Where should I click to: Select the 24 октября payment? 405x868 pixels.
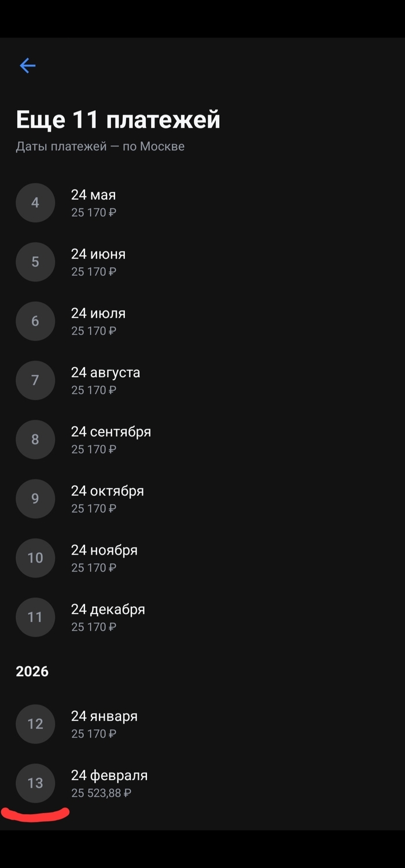[108, 498]
